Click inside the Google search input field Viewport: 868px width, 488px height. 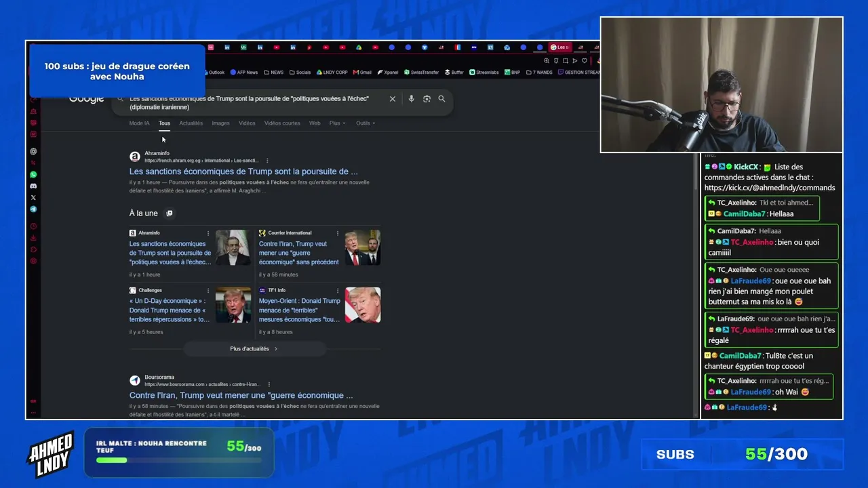(254, 102)
